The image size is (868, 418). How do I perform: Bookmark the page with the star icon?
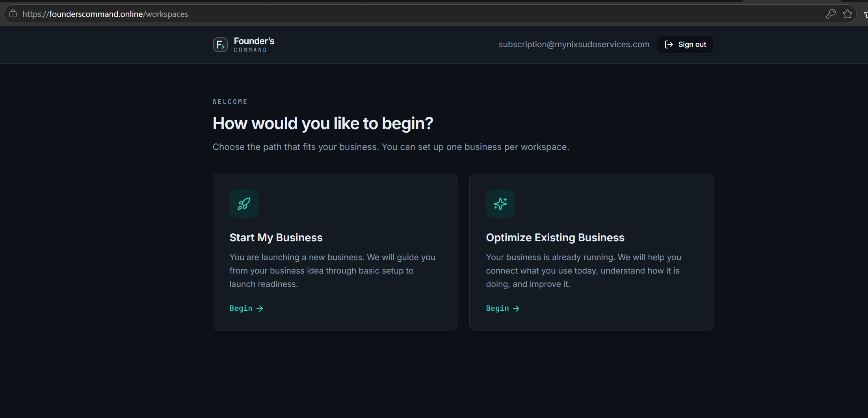tap(848, 14)
